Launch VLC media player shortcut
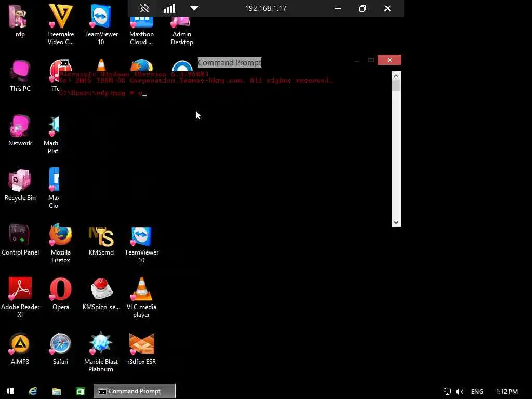This screenshot has height=399, width=532. (141, 298)
